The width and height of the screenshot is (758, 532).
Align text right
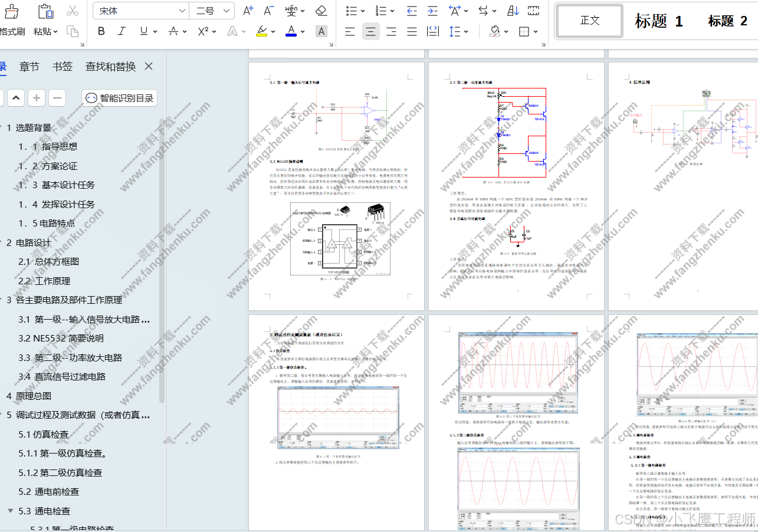(391, 31)
